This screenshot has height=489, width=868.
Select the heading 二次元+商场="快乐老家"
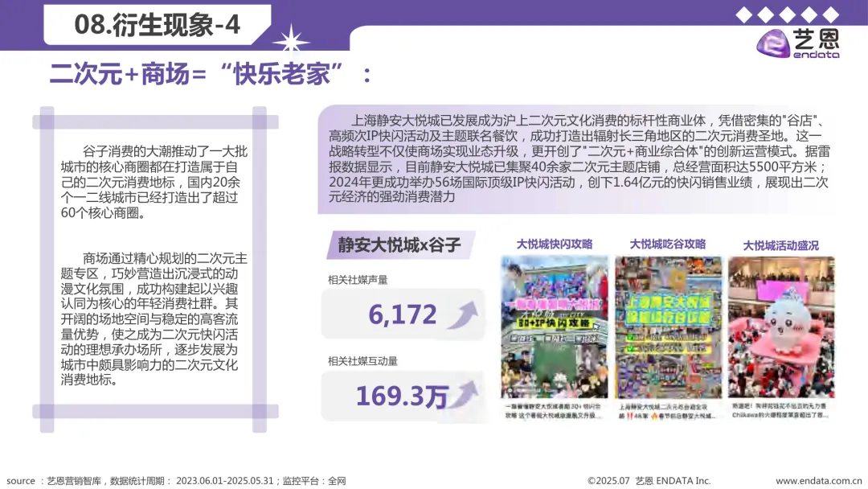pos(210,74)
